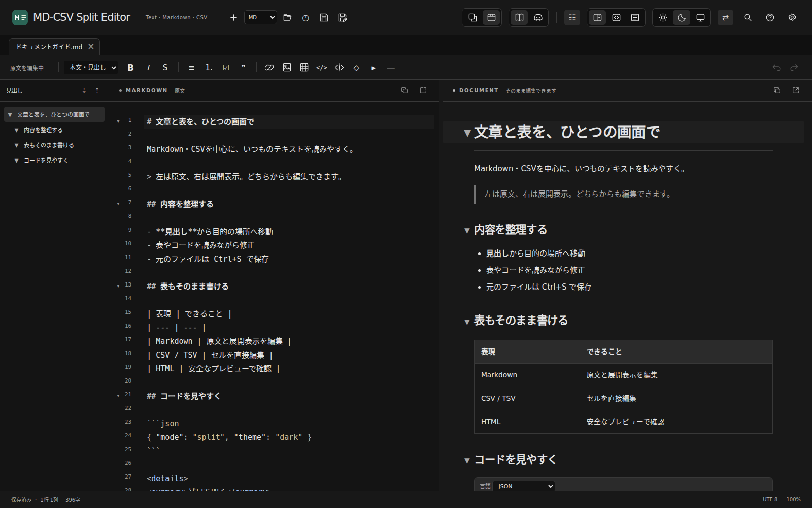Apply strikethrough formatting
The height and width of the screenshot is (508, 812).
pyautogui.click(x=165, y=67)
